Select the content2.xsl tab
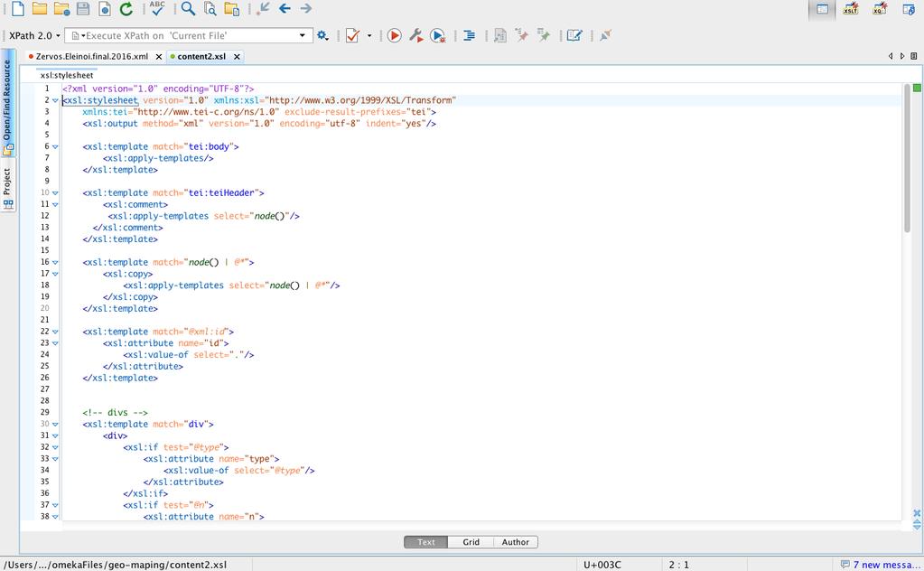The image size is (924, 571). tap(201, 57)
